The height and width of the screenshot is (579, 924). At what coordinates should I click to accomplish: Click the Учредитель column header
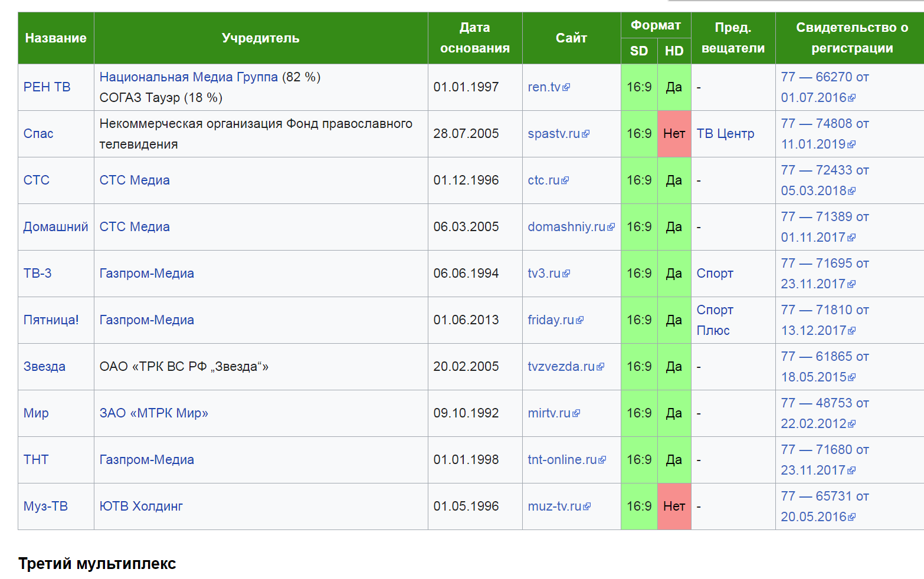(261, 38)
